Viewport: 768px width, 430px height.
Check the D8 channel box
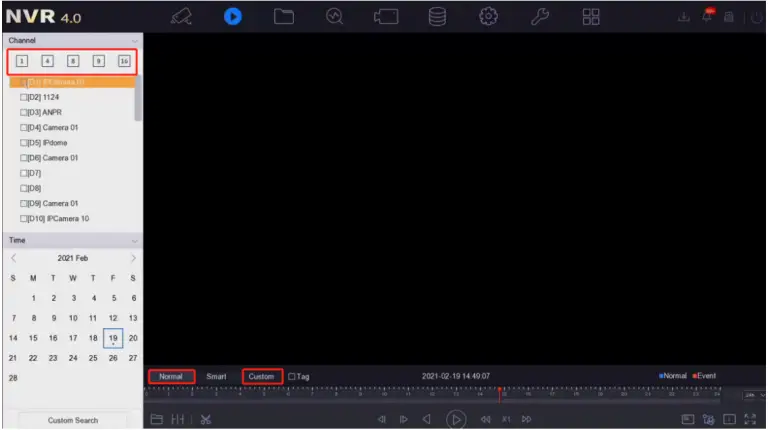(24, 189)
